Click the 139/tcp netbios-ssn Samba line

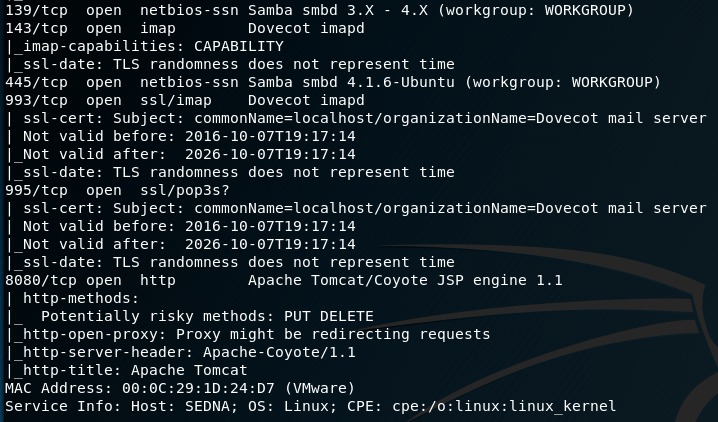[x=320, y=10]
